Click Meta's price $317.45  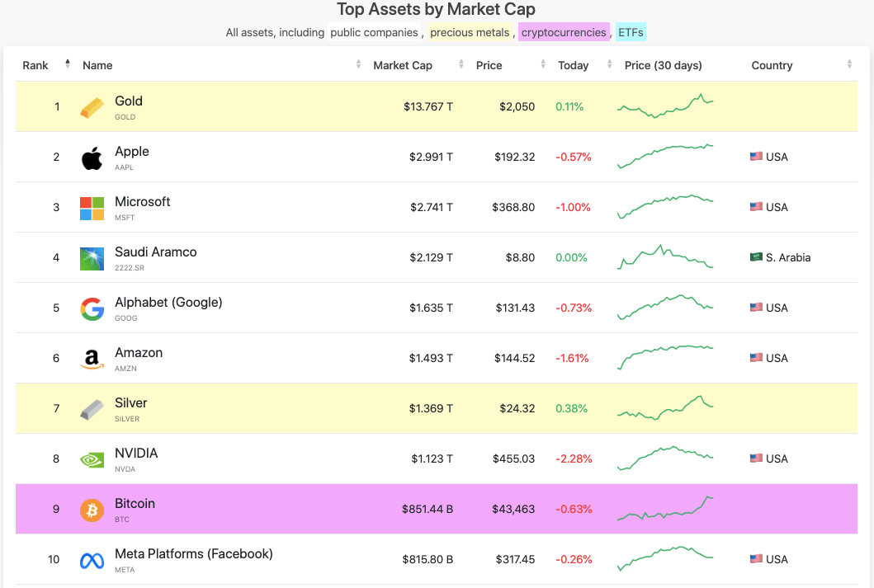click(515, 559)
